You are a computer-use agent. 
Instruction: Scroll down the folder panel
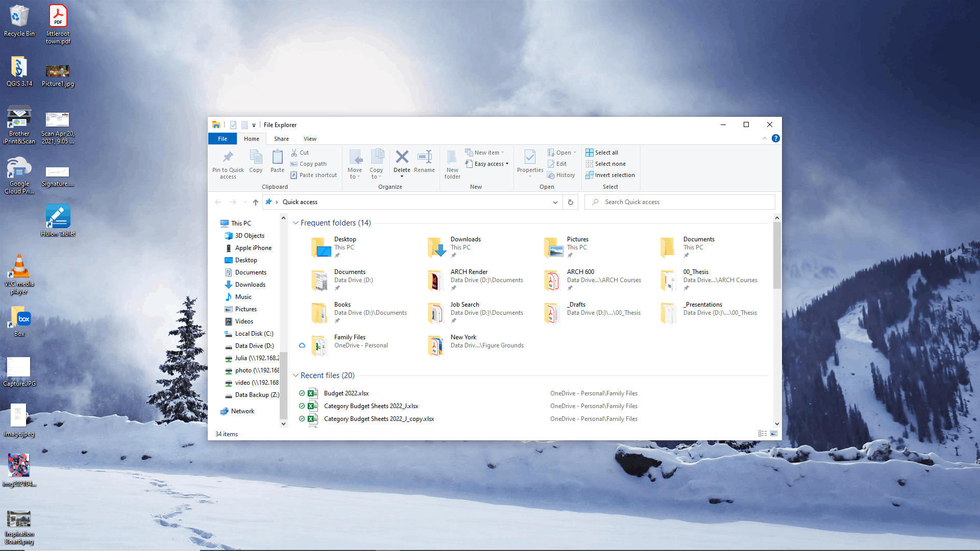point(283,424)
